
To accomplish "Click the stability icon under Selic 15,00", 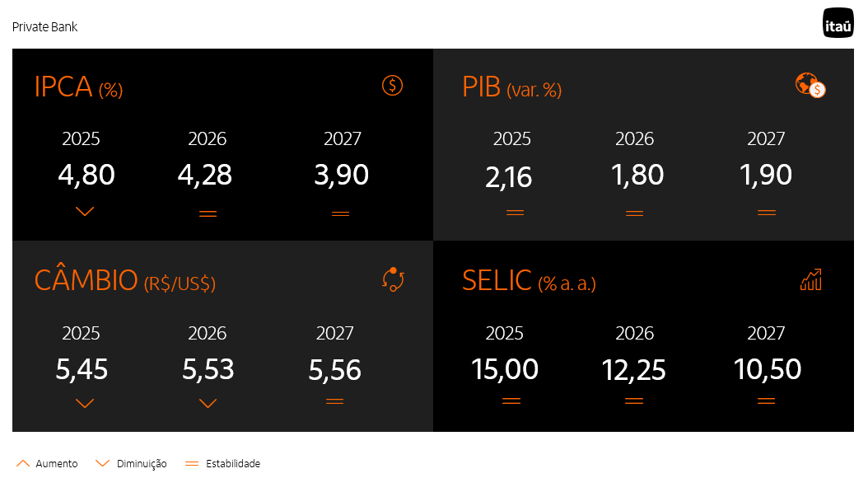I will [511, 401].
